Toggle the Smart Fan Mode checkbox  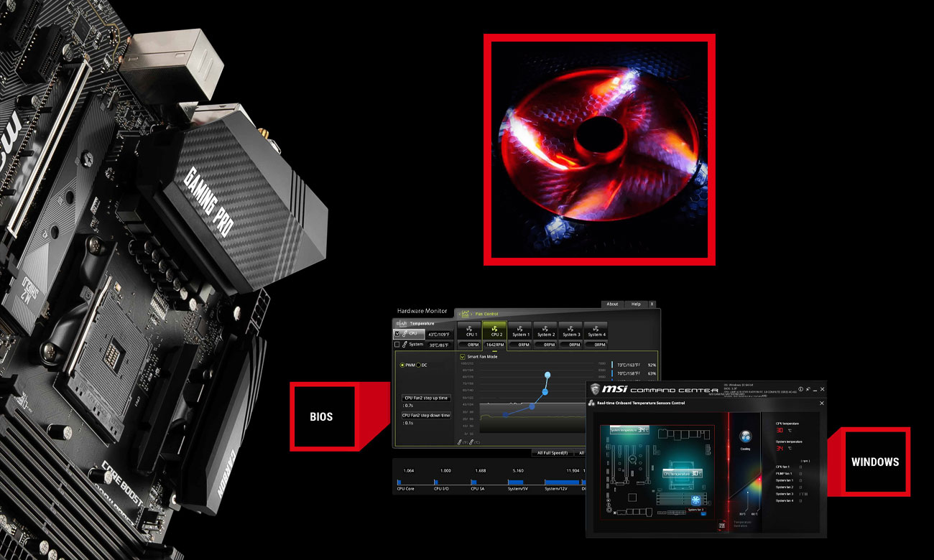462,357
